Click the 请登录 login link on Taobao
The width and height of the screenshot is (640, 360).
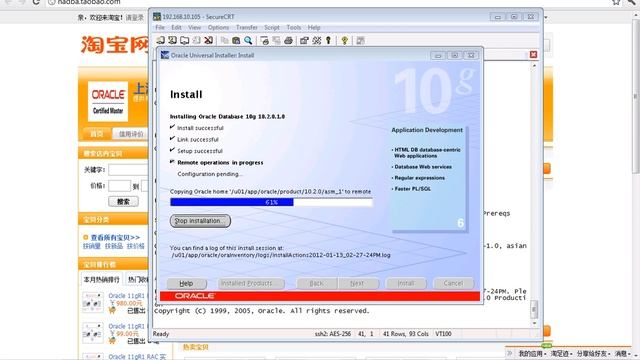tap(135, 18)
